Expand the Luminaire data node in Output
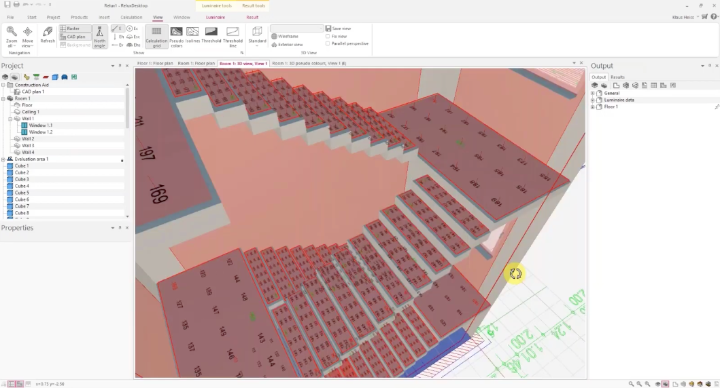 click(x=593, y=100)
